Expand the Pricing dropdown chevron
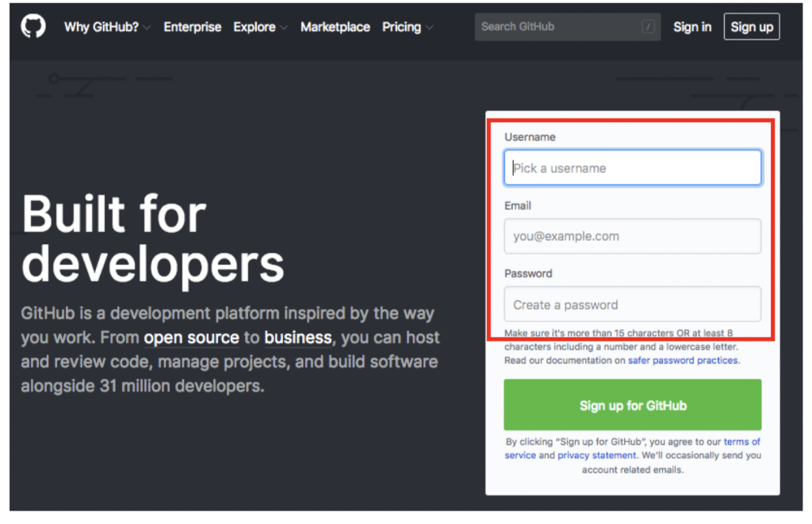This screenshot has height=524, width=812. coord(429,28)
